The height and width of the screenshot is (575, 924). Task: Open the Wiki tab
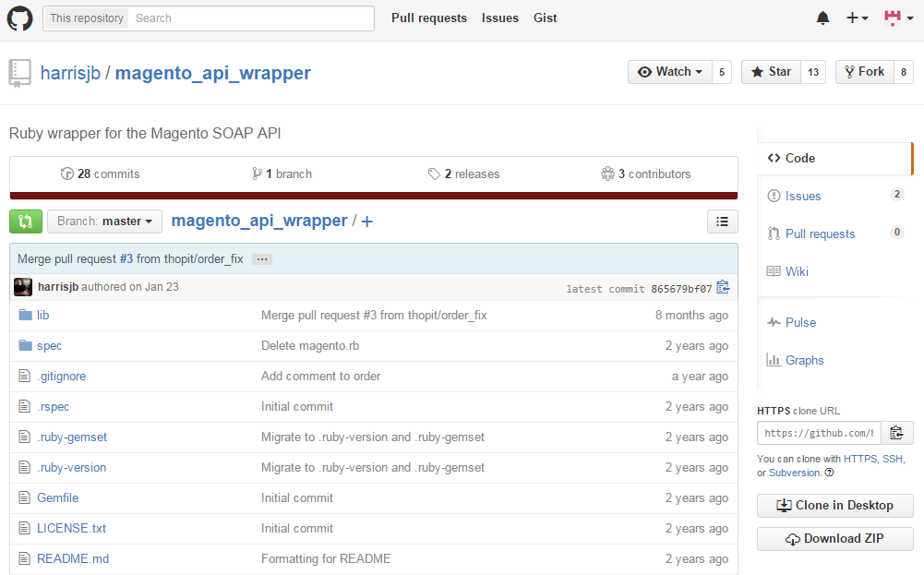[834, 271]
